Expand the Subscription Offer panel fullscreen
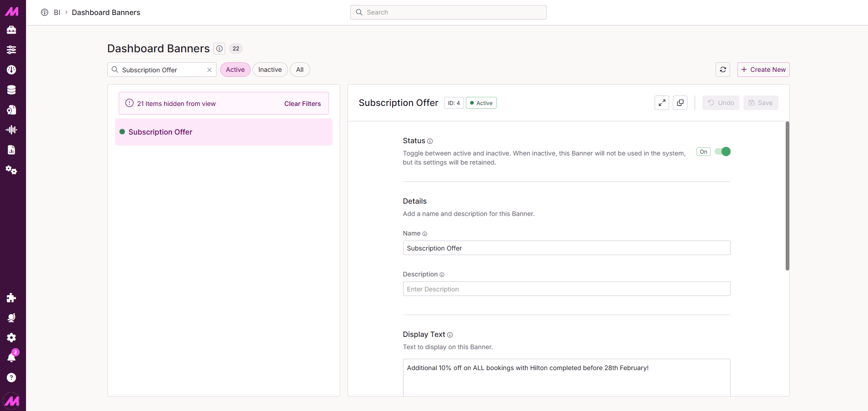Screen dimensions: 868x411 pyautogui.click(x=662, y=103)
